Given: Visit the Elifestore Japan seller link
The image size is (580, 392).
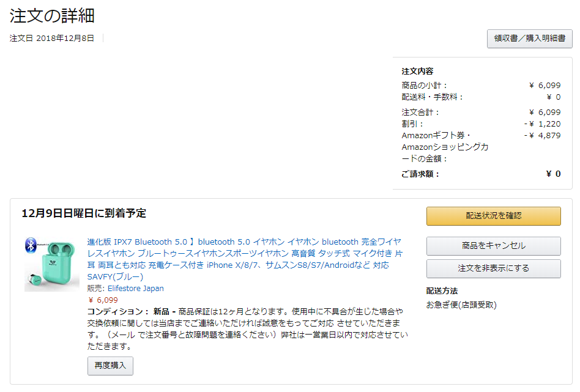Looking at the screenshot, I should point(135,289).
